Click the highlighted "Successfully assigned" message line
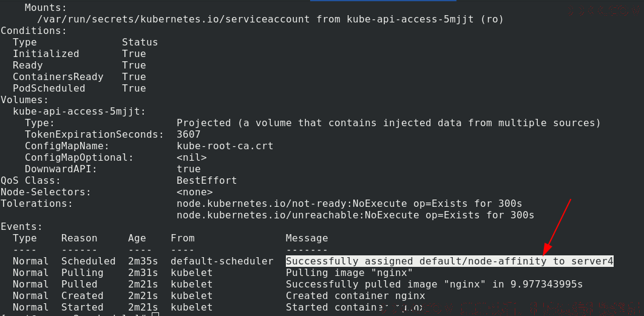 click(450, 261)
